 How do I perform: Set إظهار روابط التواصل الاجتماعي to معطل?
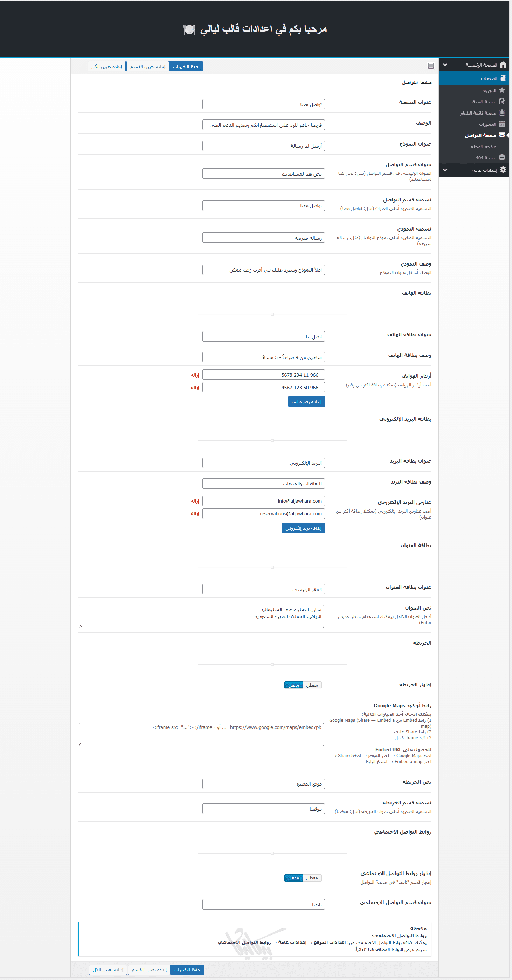(x=312, y=878)
